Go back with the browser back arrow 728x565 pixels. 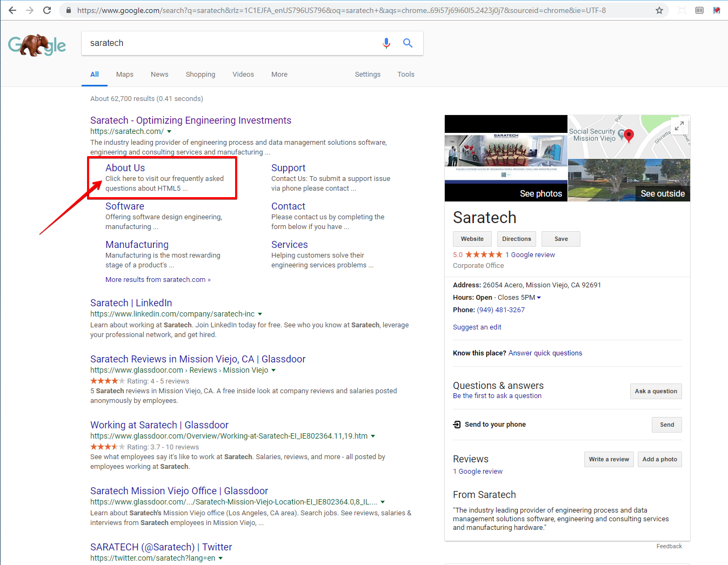(x=12, y=10)
